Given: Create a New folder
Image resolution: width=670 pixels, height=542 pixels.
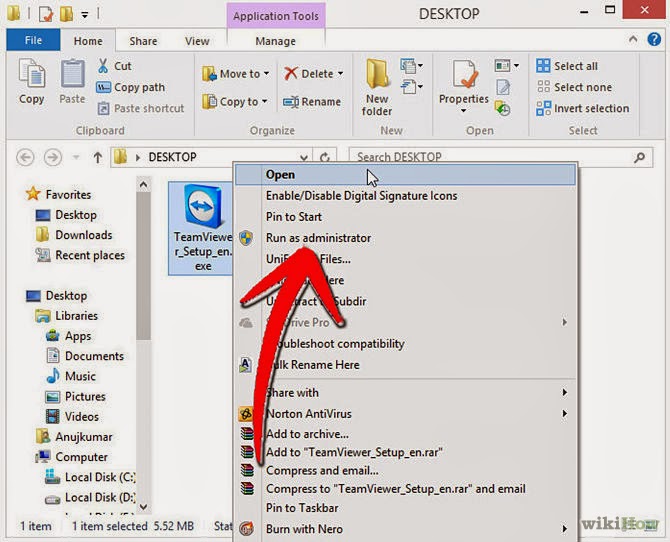Looking at the screenshot, I should point(376,88).
